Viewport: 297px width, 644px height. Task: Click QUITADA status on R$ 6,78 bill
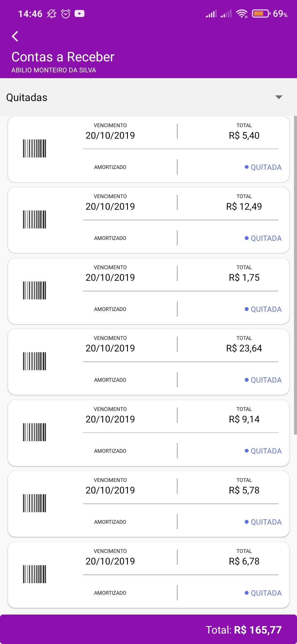point(263,593)
